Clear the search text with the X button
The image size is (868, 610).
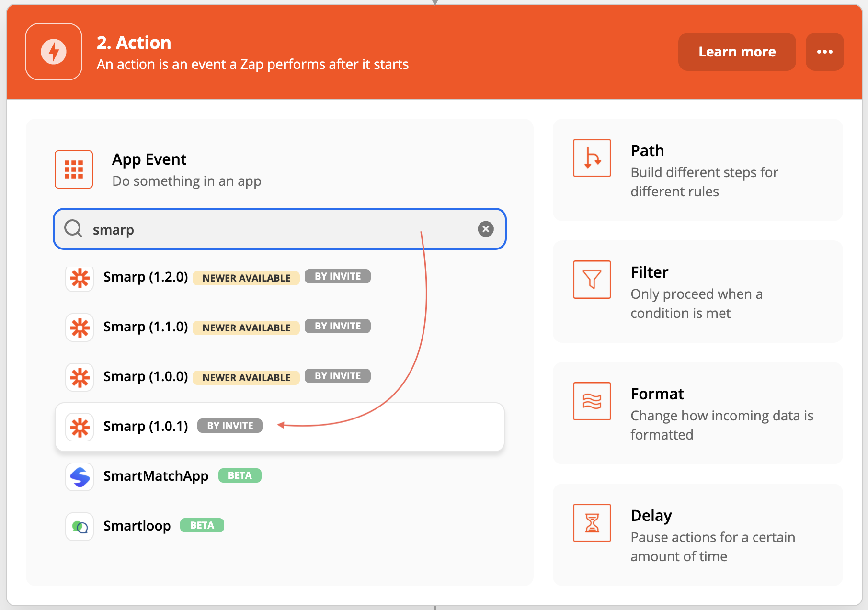(x=486, y=229)
